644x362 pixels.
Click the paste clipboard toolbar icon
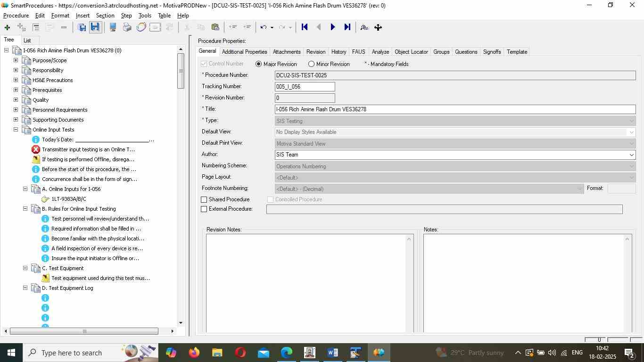[x=215, y=27]
